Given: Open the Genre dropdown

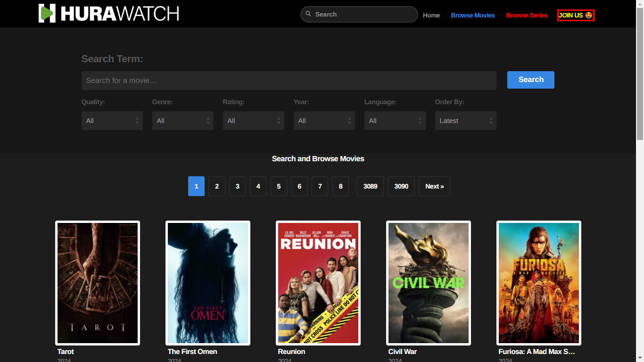Looking at the screenshot, I should [182, 121].
